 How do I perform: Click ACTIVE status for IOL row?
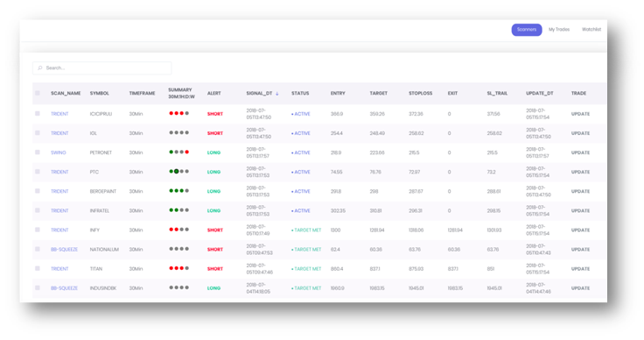click(301, 133)
